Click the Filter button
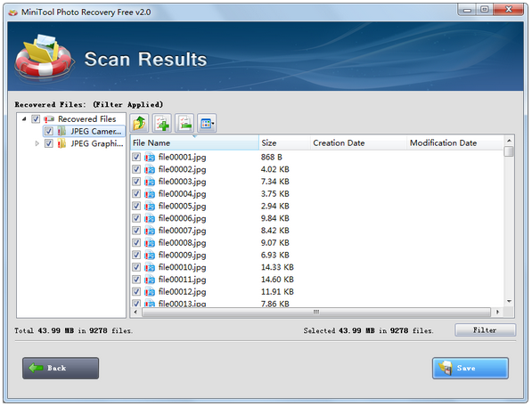Image resolution: width=532 pixels, height=406 pixels. pyautogui.click(x=485, y=330)
